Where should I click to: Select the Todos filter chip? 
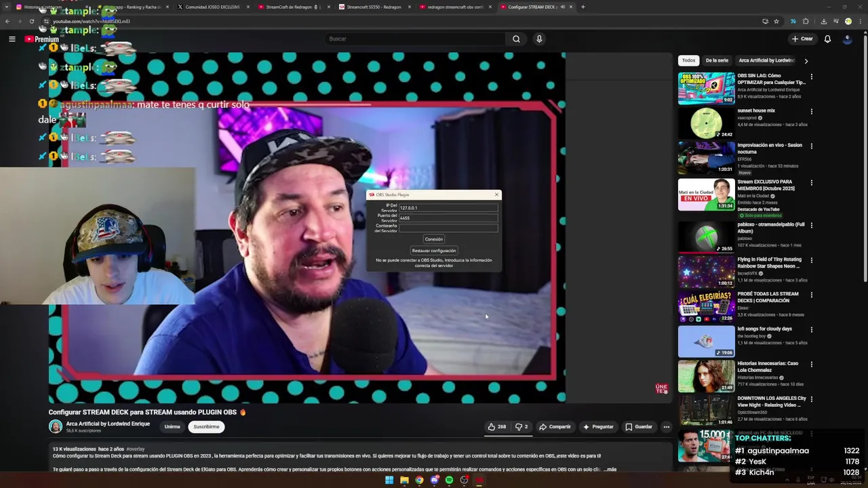click(688, 60)
